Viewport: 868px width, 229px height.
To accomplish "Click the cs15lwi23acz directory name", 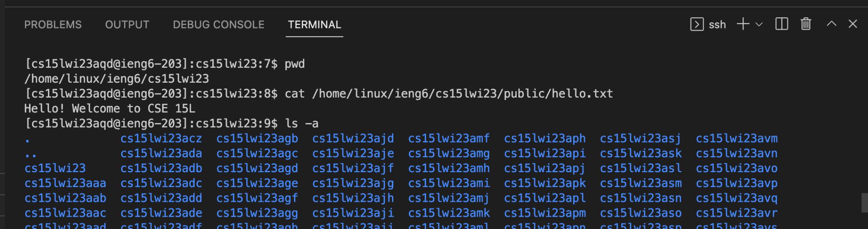I will coord(161,139).
